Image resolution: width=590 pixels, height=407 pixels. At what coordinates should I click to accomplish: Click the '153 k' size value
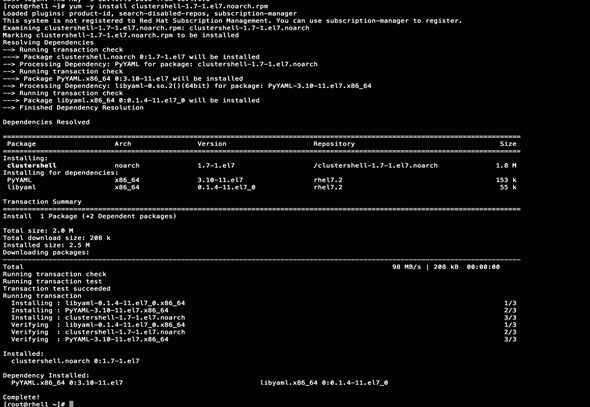click(x=506, y=180)
